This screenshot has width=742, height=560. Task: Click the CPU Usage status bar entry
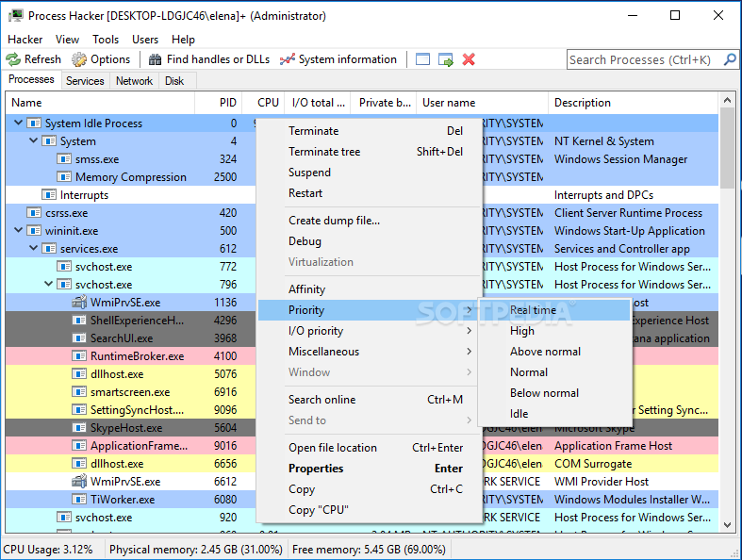click(48, 550)
